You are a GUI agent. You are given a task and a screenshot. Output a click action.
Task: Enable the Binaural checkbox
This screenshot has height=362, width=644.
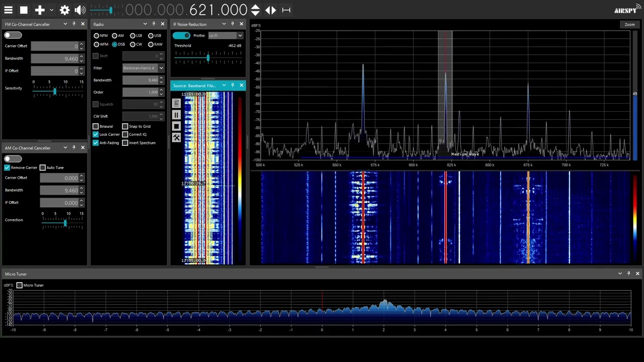[96, 126]
